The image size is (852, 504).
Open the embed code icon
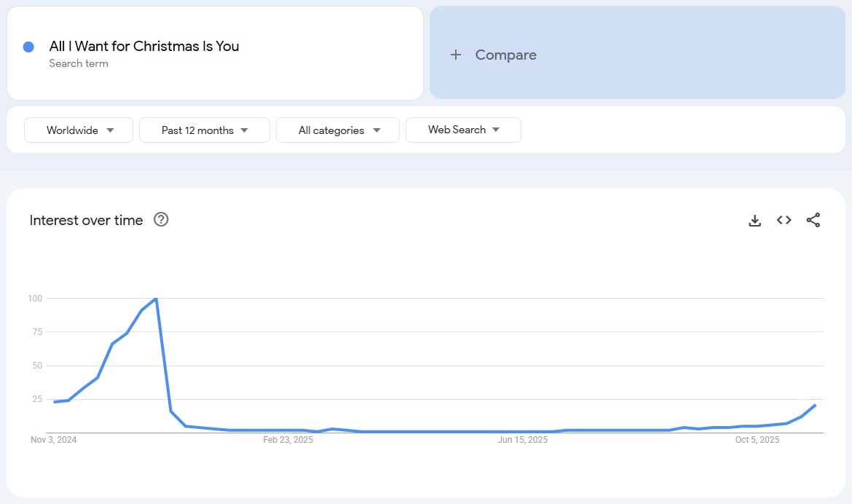tap(784, 220)
